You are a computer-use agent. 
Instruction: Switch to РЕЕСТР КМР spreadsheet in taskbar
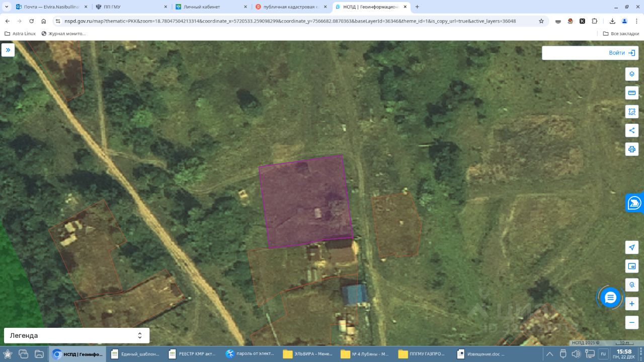pos(193,354)
